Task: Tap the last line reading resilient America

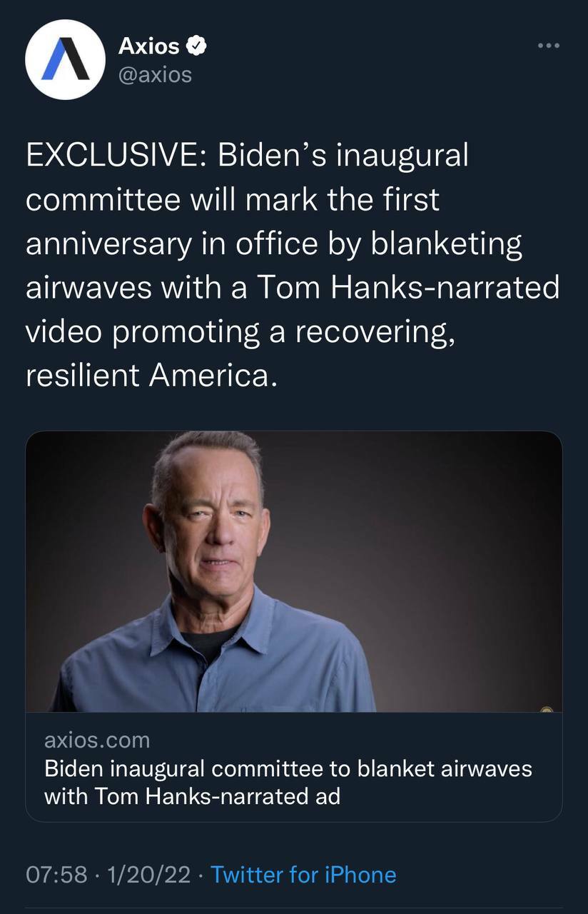Action: pos(151,376)
